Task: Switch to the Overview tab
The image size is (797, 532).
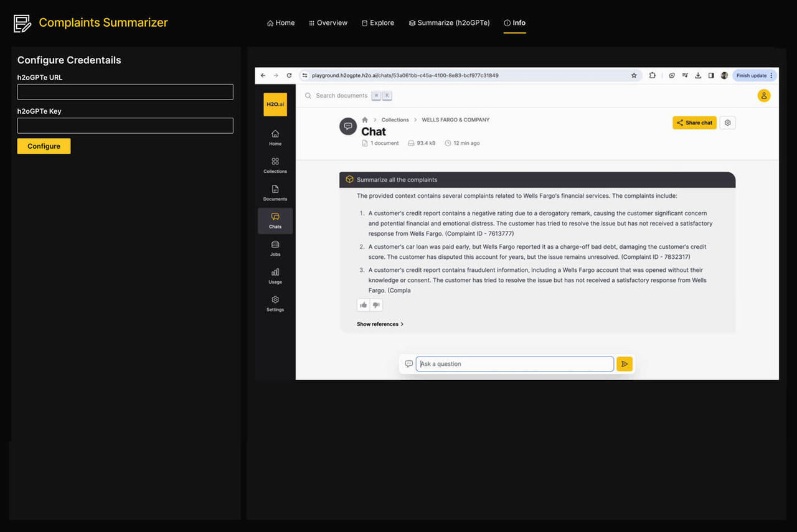Action: (328, 22)
